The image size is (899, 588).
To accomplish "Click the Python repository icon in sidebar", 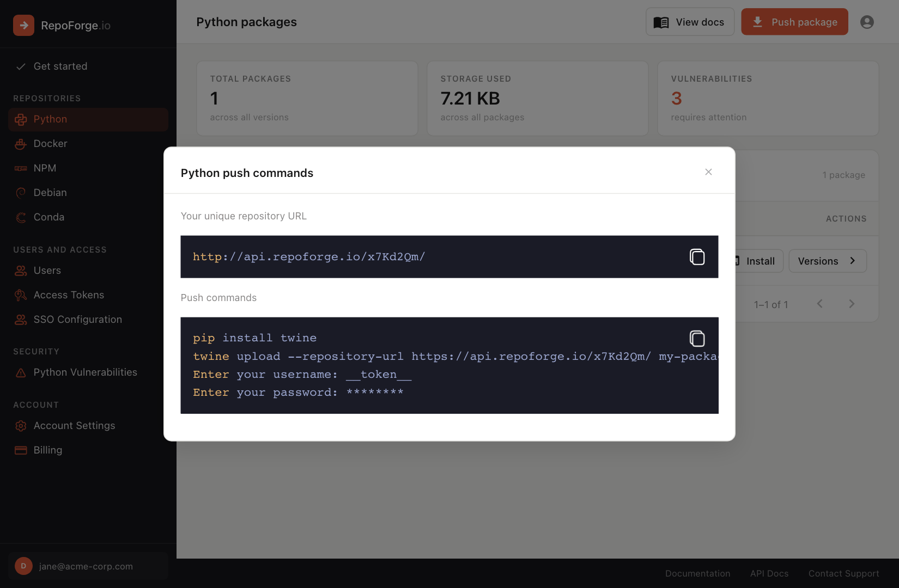I will coord(21,119).
